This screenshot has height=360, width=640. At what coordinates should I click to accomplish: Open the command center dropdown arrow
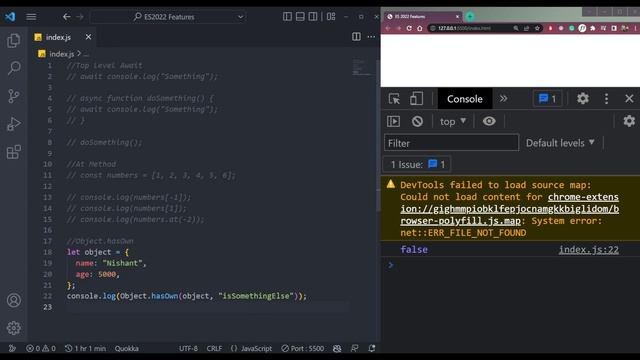pos(240,17)
